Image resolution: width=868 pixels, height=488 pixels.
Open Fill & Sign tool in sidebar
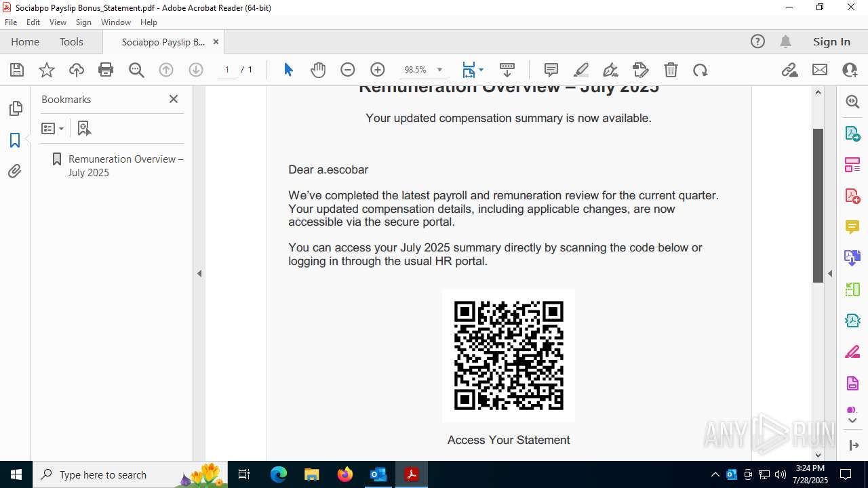pyautogui.click(x=852, y=352)
